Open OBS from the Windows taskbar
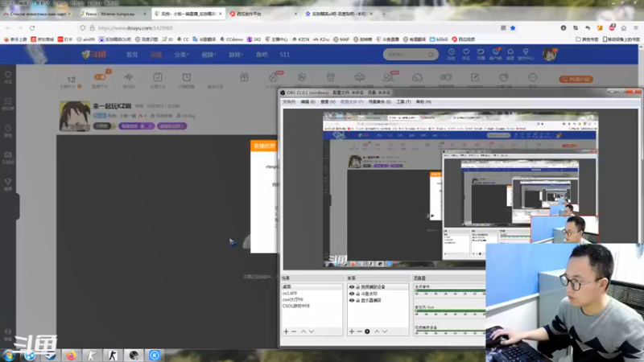 134,355
